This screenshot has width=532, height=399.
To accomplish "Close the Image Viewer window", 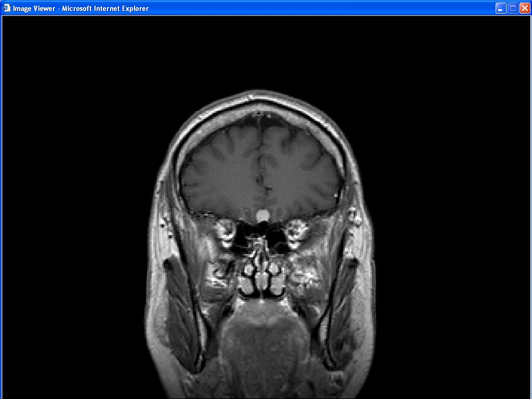I will [525, 8].
